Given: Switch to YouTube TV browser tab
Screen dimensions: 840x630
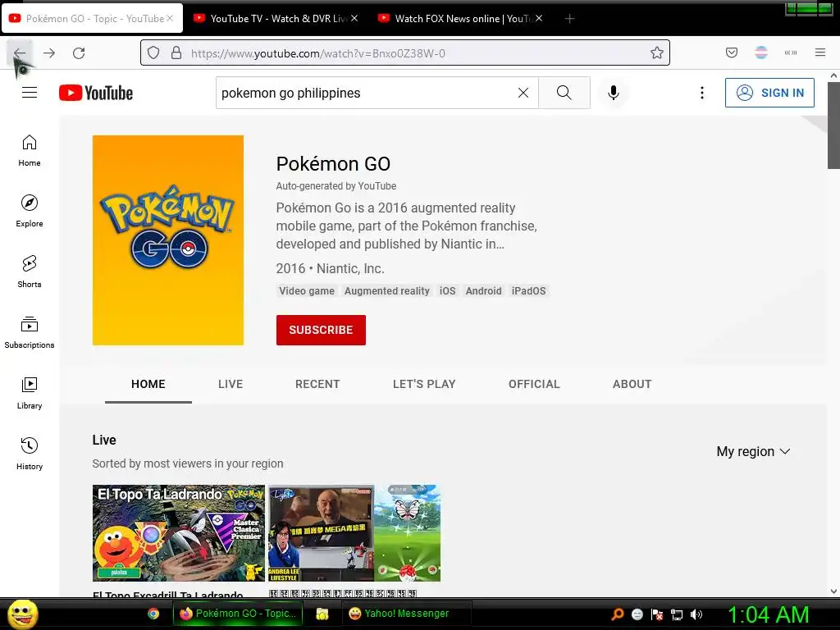Looking at the screenshot, I should (276, 19).
